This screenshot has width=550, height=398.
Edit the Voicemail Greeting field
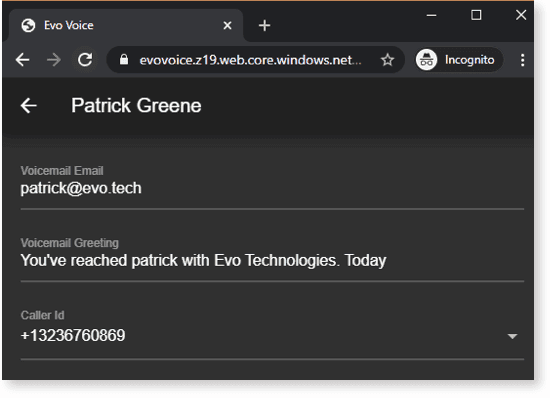tap(272, 261)
